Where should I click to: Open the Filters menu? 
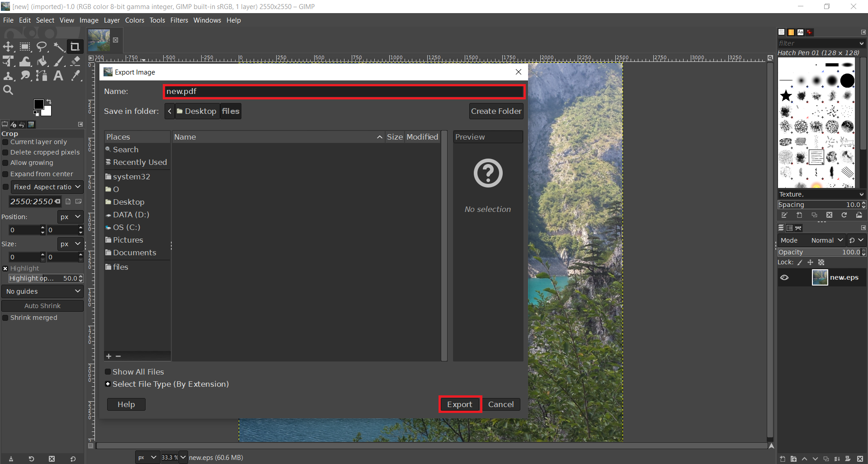pos(179,20)
